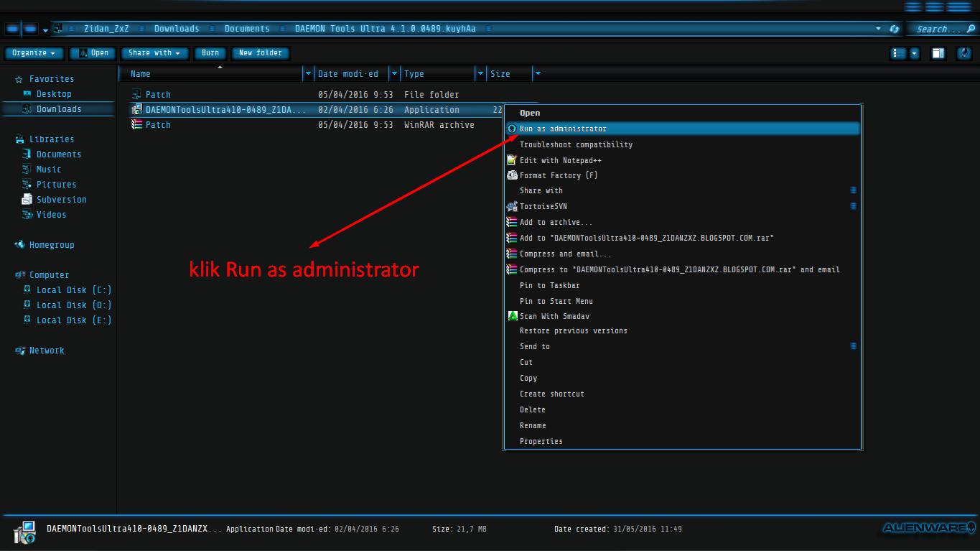This screenshot has width=980, height=551.
Task: Choose Run as administrator in the context menu
Action: click(x=682, y=129)
